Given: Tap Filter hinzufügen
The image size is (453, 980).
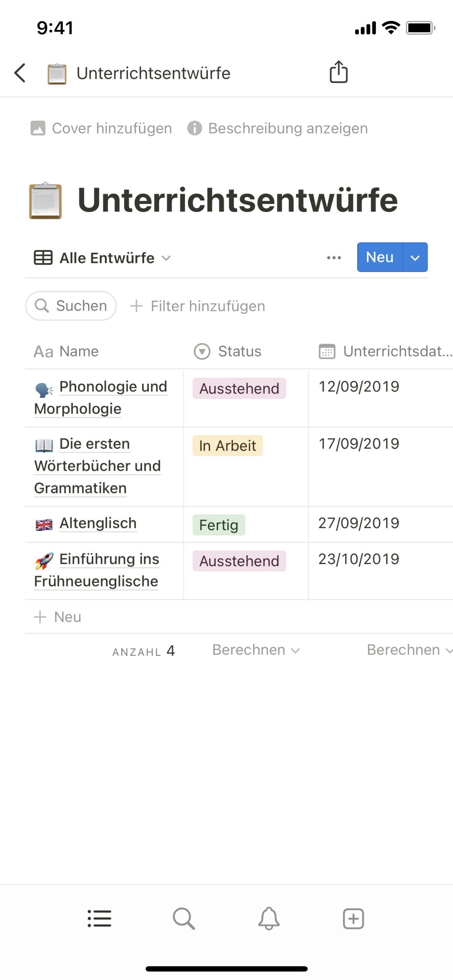Looking at the screenshot, I should coord(198,306).
